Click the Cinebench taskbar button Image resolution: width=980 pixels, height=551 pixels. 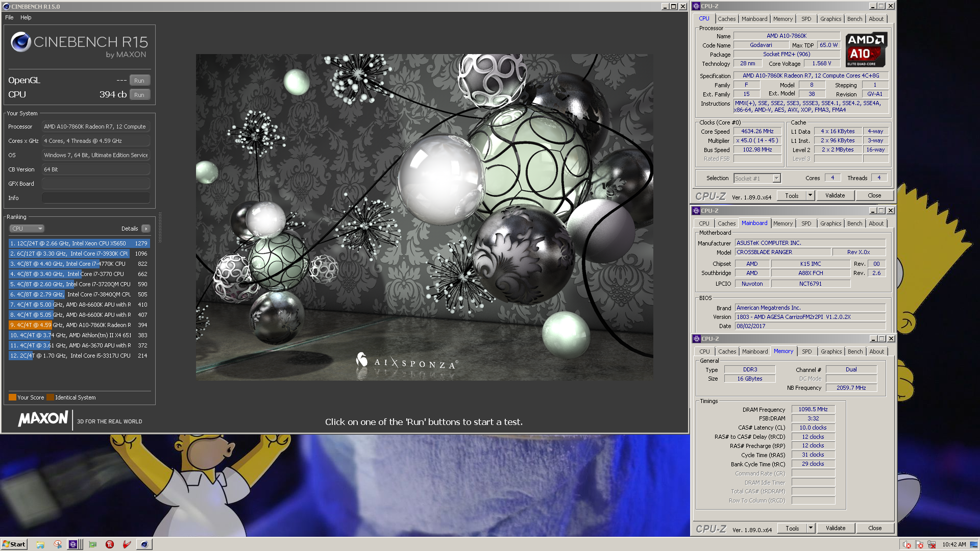tap(144, 544)
